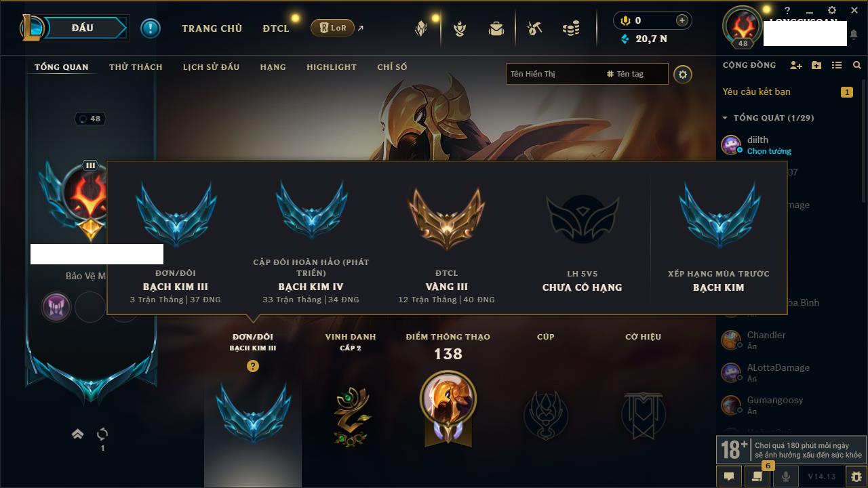Collapse the Tổng Quát friends group
The height and width of the screenshot is (488, 868).
coord(725,118)
